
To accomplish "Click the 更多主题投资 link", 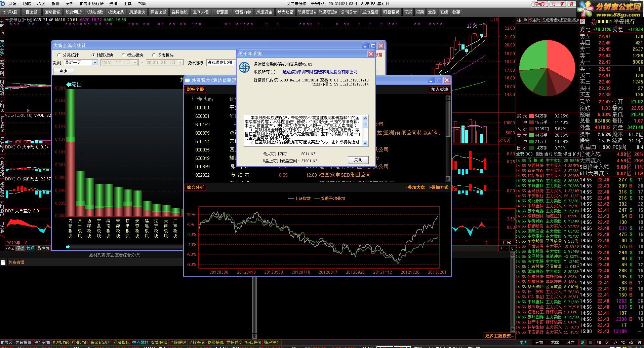I will coord(499,336).
